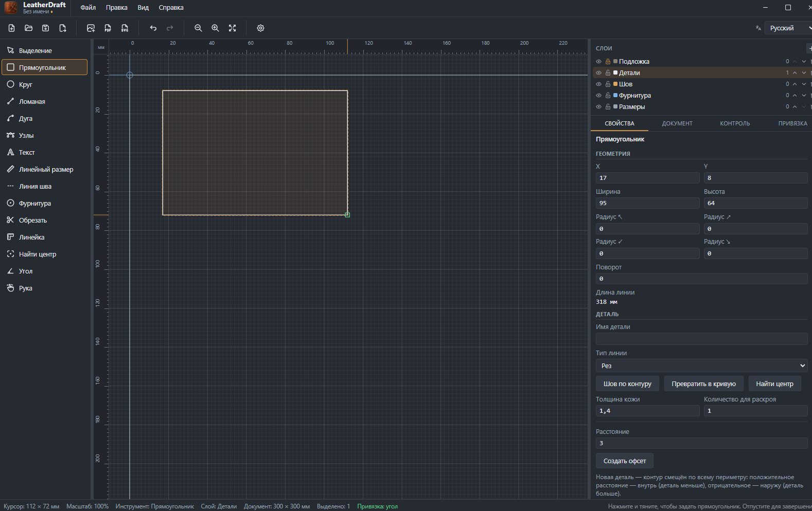Move the Детали layer up
The width and height of the screenshot is (812, 511).
pyautogui.click(x=795, y=73)
